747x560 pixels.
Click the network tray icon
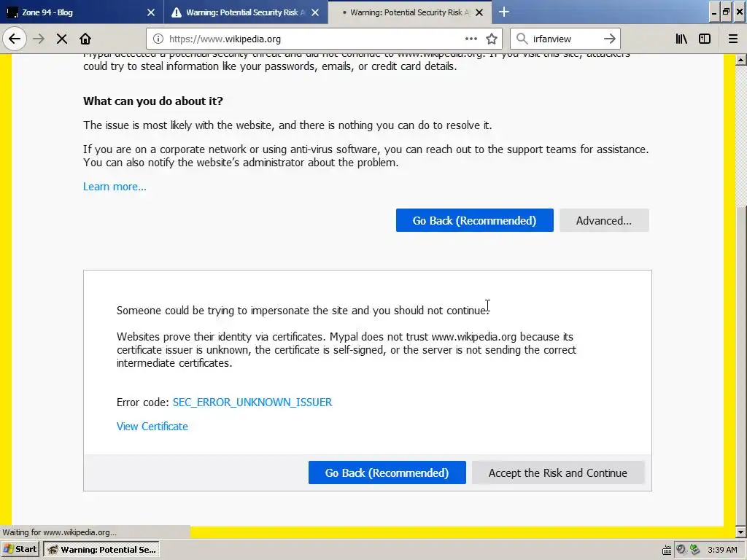coord(695,550)
